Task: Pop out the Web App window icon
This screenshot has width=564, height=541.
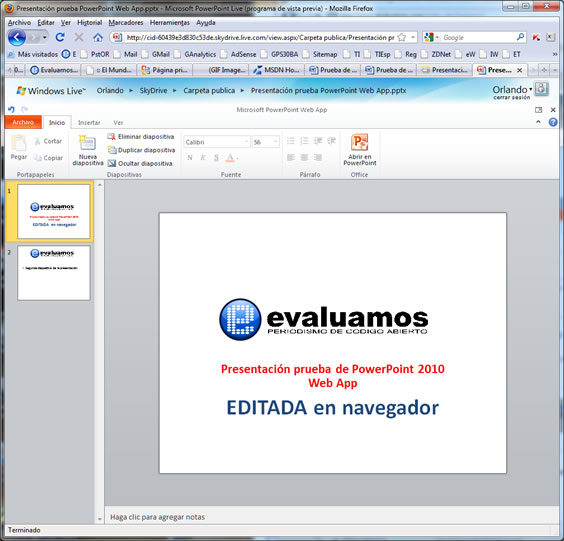Action: pyautogui.click(x=538, y=110)
